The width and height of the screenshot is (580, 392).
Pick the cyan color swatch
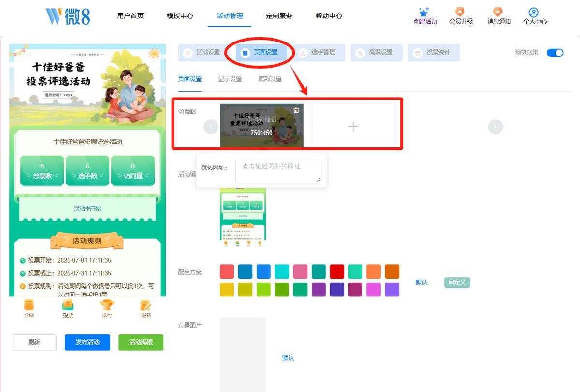tap(282, 271)
